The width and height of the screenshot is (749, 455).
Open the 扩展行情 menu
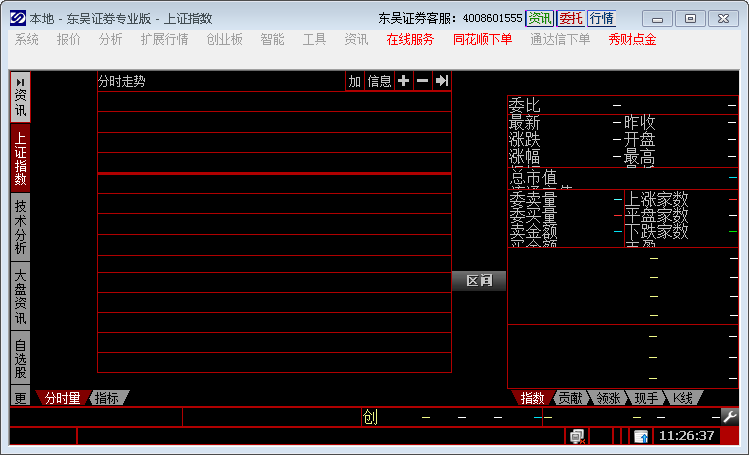pyautogui.click(x=164, y=40)
